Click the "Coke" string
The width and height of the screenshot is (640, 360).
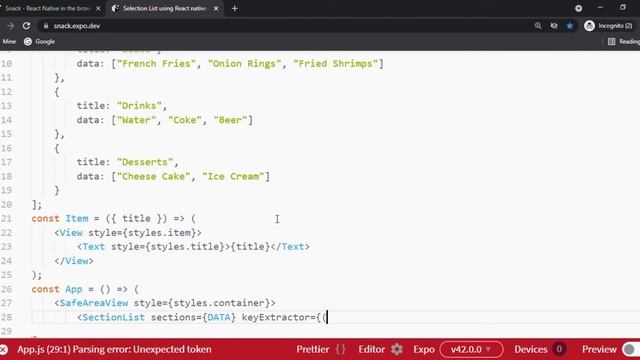coord(185,120)
